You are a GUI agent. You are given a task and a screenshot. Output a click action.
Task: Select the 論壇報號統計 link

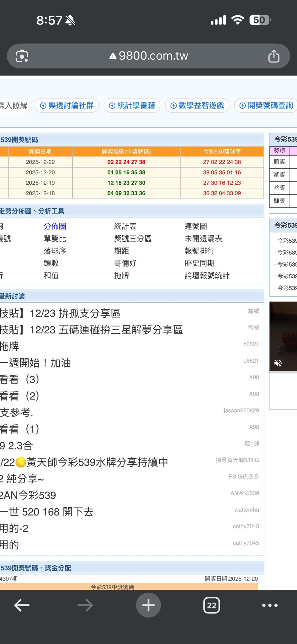(x=207, y=275)
